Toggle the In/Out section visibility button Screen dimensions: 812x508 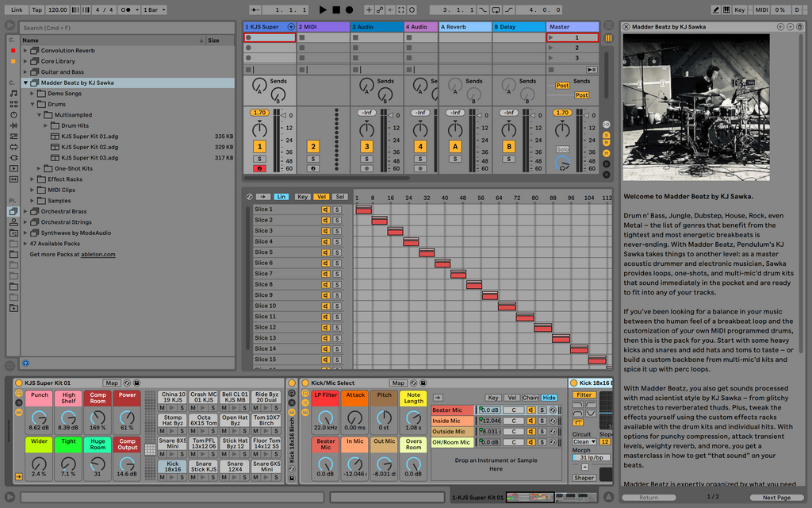tap(607, 125)
